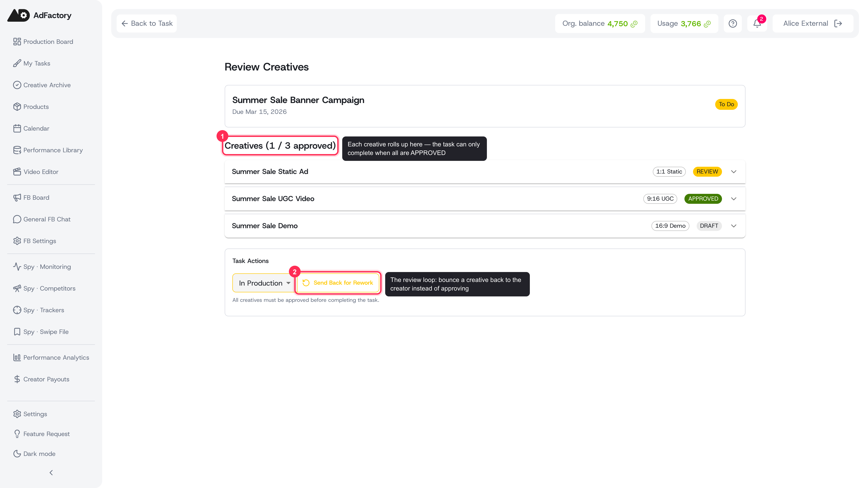Expand the Summer Sale UGC Video row
Viewport: 868px width, 488px height.
coord(734,199)
